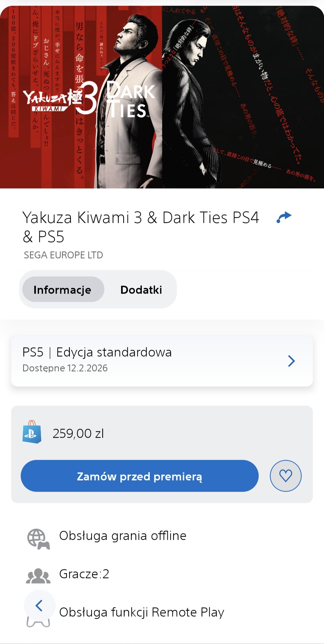This screenshot has height=644, width=324.
Task: Open the SEGA EUROPE LTD publisher link
Action: (63, 255)
